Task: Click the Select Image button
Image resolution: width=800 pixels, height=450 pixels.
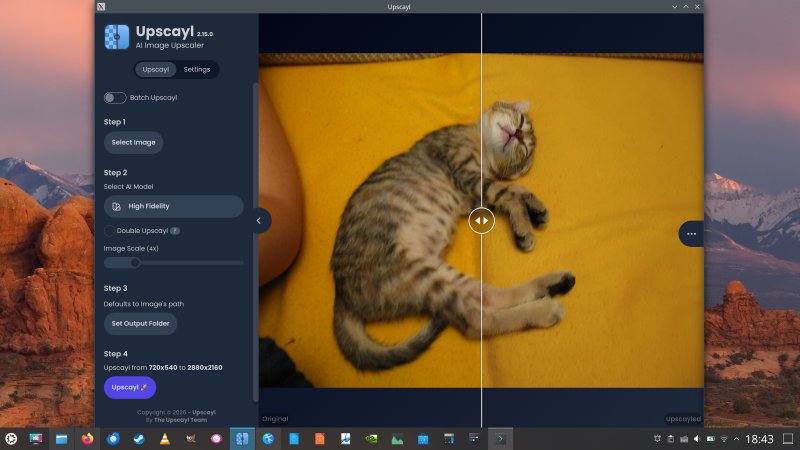Action: [133, 142]
